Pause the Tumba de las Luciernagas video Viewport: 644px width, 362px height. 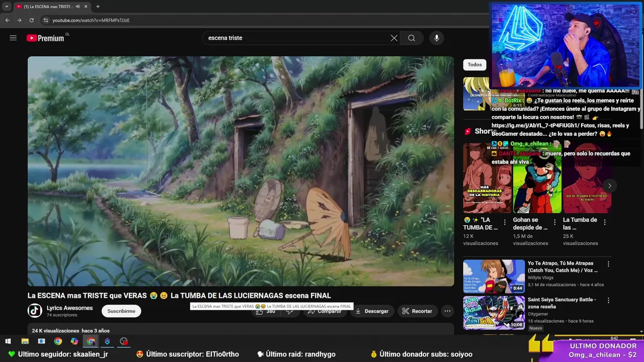coord(240,171)
